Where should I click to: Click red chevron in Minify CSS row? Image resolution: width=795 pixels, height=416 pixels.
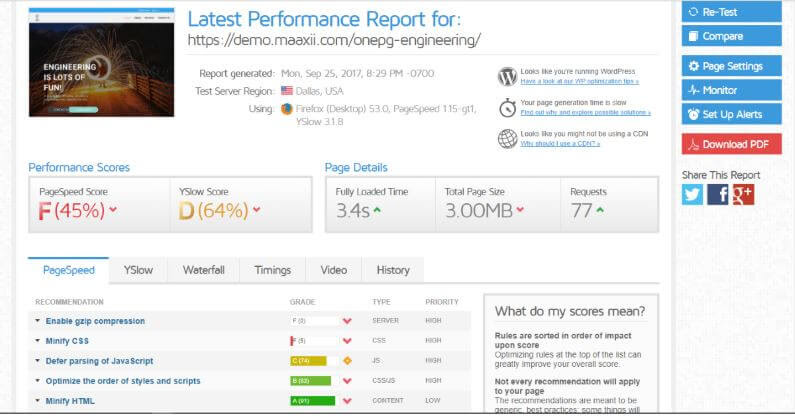point(347,341)
